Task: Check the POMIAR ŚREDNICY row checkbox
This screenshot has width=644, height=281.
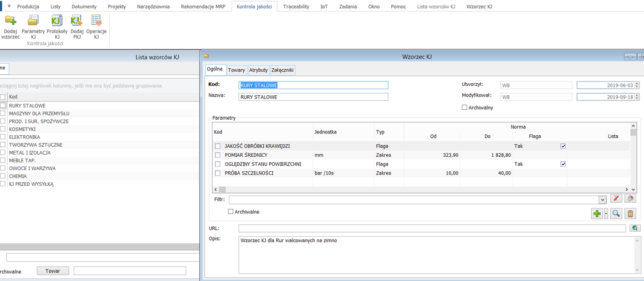Action: click(x=218, y=155)
